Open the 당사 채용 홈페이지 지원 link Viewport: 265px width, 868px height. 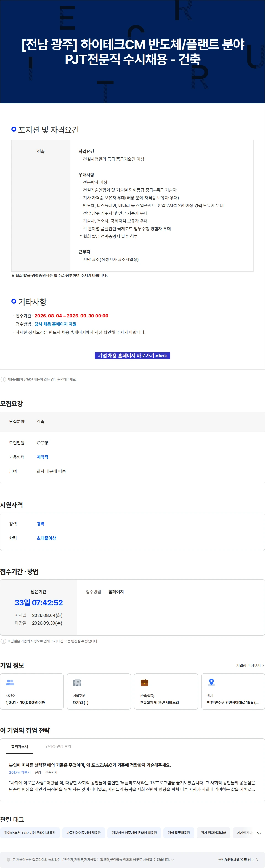55,324
